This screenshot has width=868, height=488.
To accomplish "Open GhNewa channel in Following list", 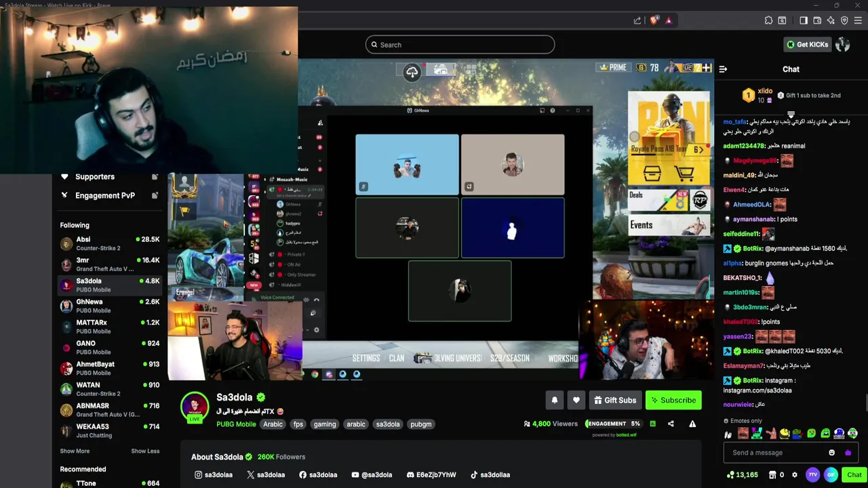I will (x=109, y=306).
